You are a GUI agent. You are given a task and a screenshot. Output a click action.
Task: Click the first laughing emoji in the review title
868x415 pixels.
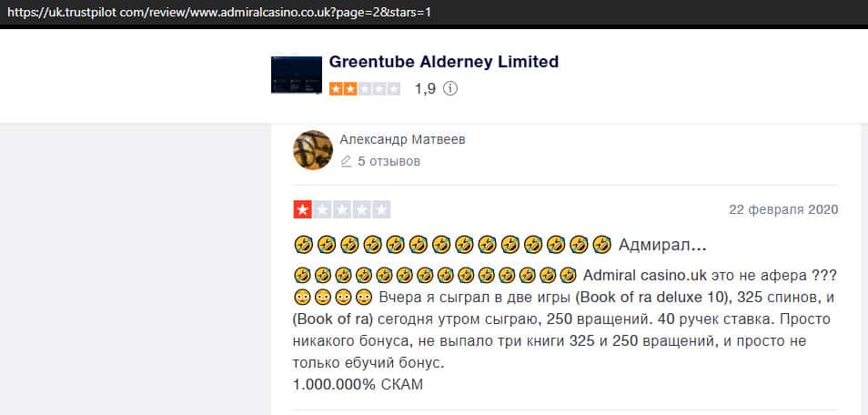click(303, 244)
